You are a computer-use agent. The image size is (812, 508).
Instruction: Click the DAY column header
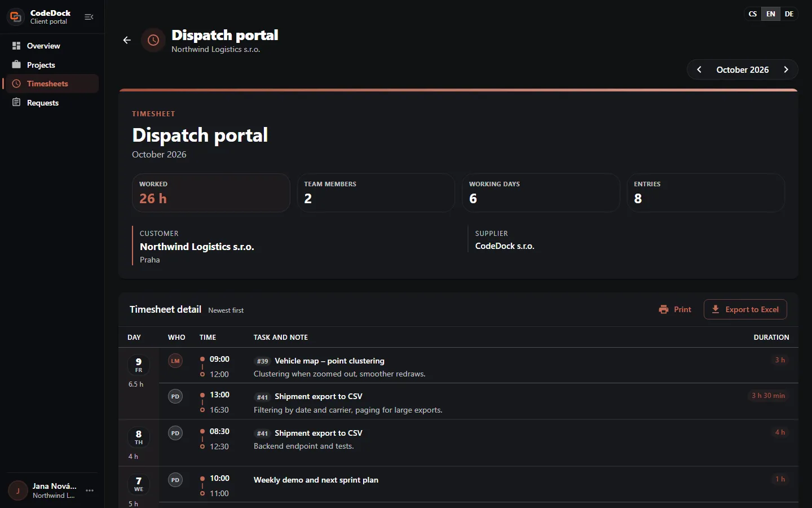[134, 338]
